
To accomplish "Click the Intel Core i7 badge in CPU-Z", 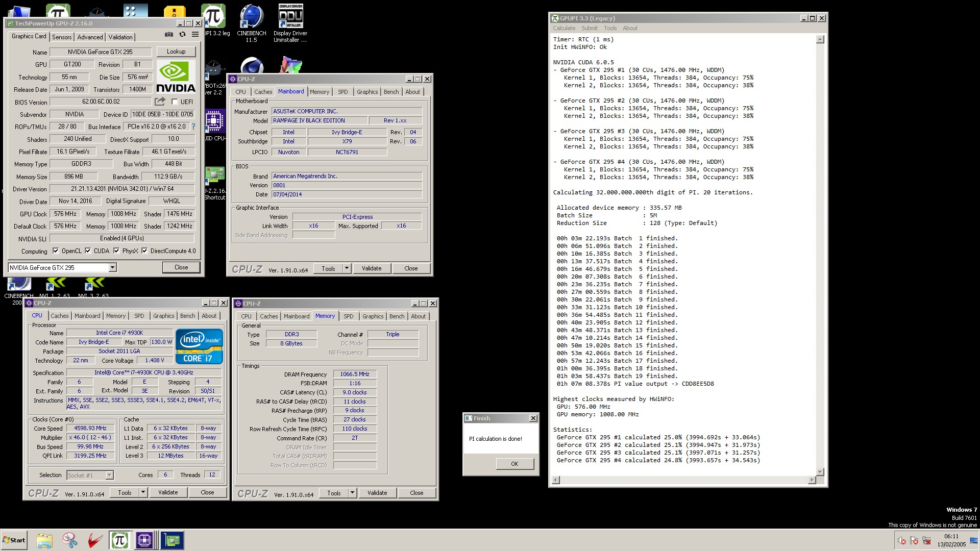I will click(x=199, y=346).
